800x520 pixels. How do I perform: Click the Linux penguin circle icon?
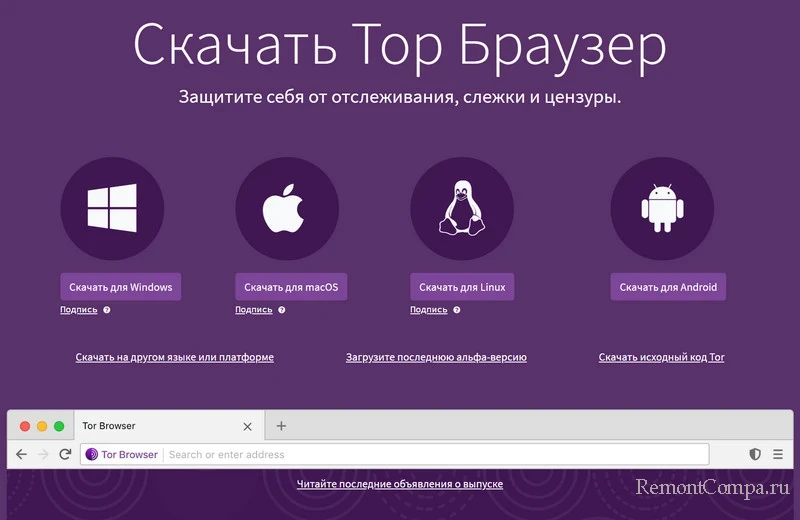462,208
